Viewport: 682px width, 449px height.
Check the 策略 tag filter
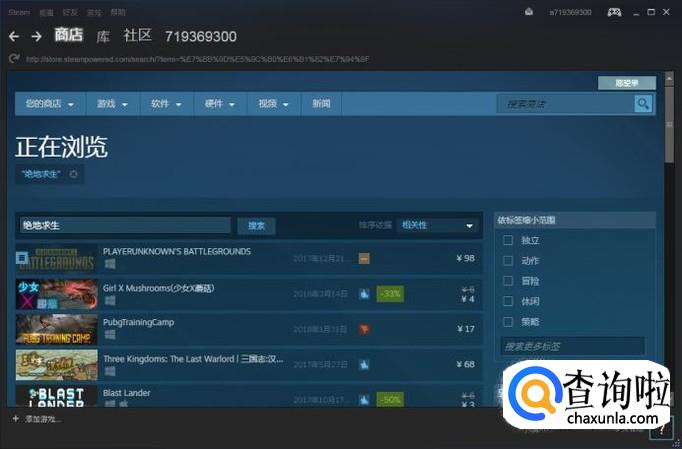(508, 322)
